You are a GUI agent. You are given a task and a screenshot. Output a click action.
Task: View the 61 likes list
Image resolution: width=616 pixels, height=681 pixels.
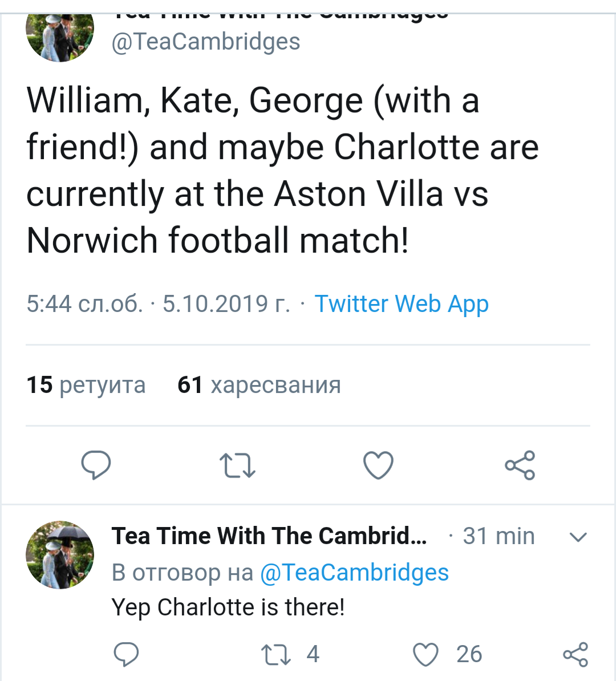click(x=259, y=385)
